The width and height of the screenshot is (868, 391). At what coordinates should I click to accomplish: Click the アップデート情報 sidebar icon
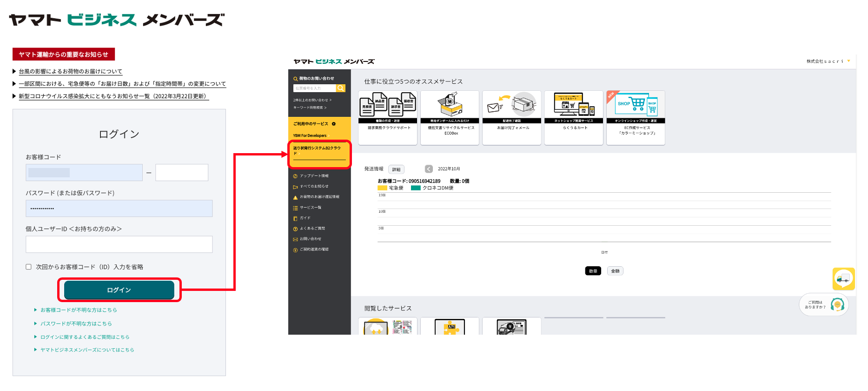tap(295, 176)
